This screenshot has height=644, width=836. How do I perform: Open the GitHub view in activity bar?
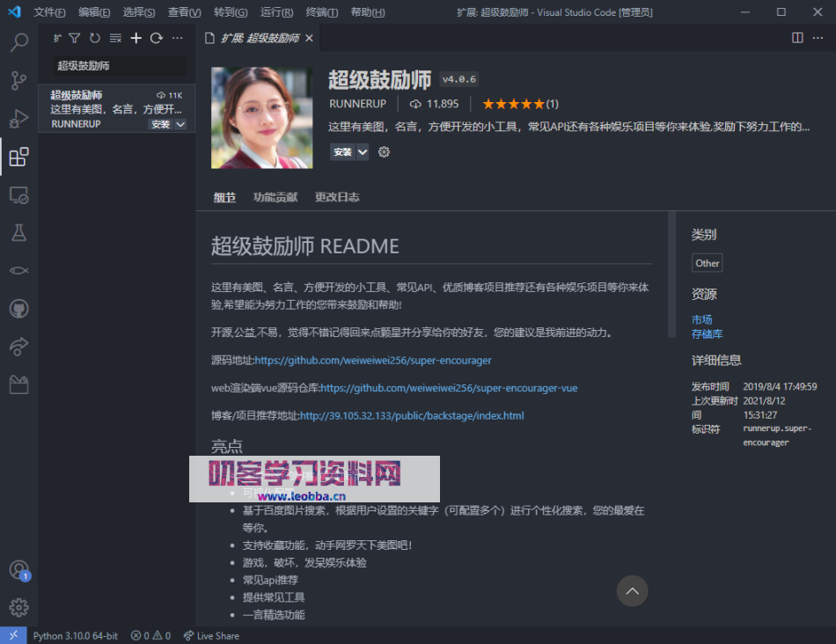[x=18, y=309]
